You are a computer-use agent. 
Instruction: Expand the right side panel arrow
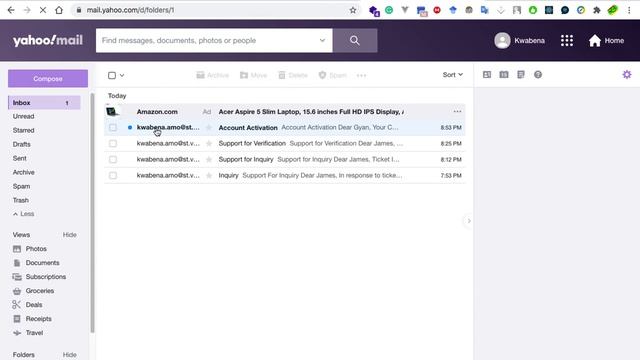coord(469,221)
